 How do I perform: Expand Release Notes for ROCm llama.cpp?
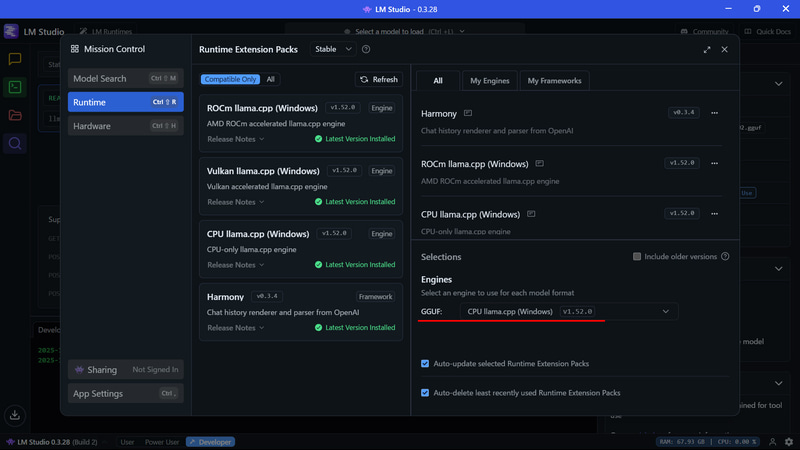(x=236, y=139)
